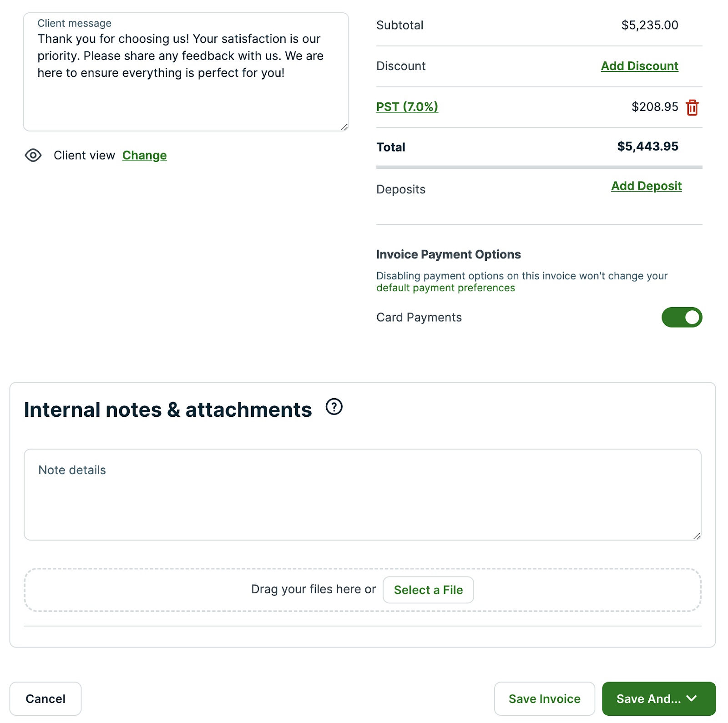Screen dimensions: 728x723
Task: Grab the Note details resize handle
Action: point(697,536)
